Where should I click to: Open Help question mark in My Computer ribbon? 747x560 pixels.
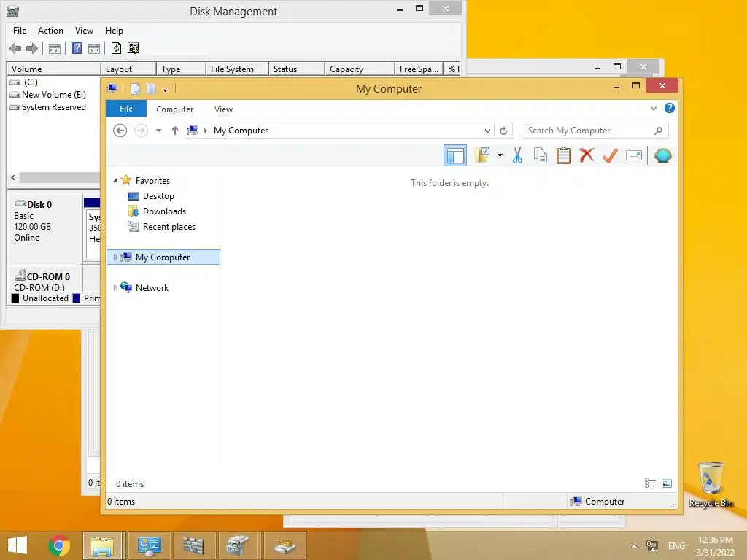pos(670,108)
